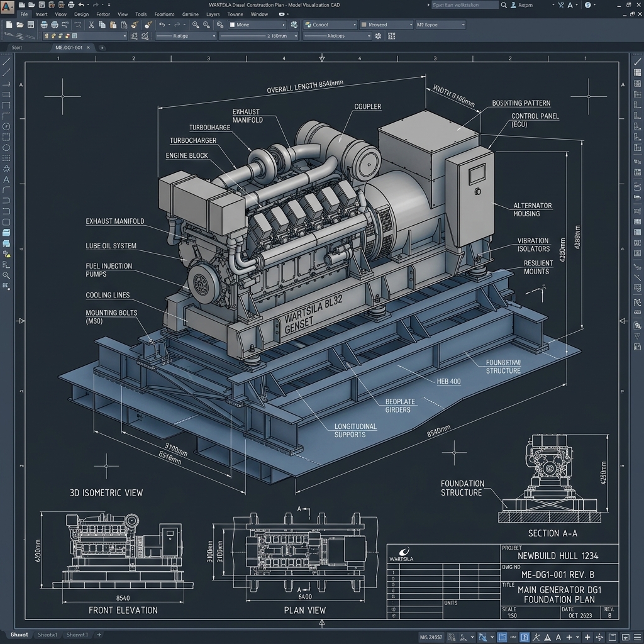This screenshot has height=644, width=644.
Task: Toggle the highlighted lock icon in status bar
Action: pos(525,638)
